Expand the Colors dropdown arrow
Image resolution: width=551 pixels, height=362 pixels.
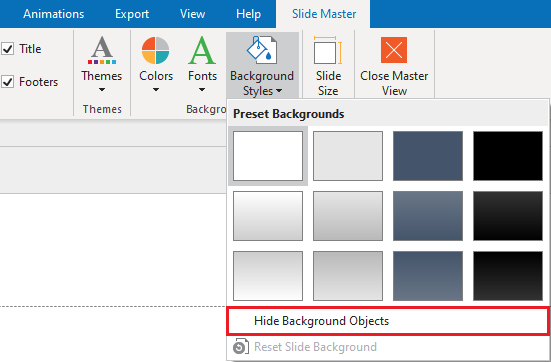click(x=156, y=90)
